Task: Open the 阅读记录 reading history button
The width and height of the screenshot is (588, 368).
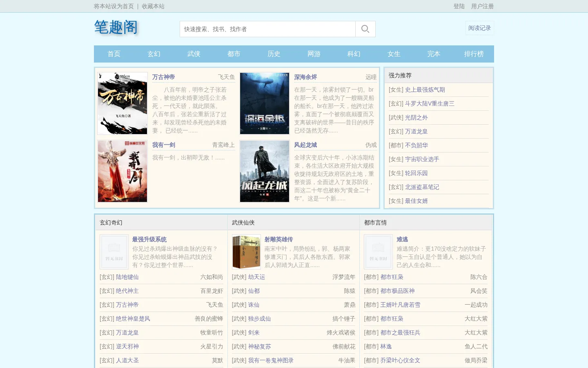Action: pos(479,28)
